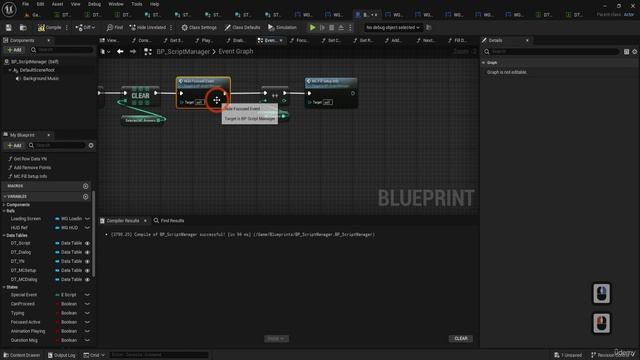Click the graph icon before BP_ScriptManager breadcrumb
This screenshot has height=360, width=640.
[148, 52]
